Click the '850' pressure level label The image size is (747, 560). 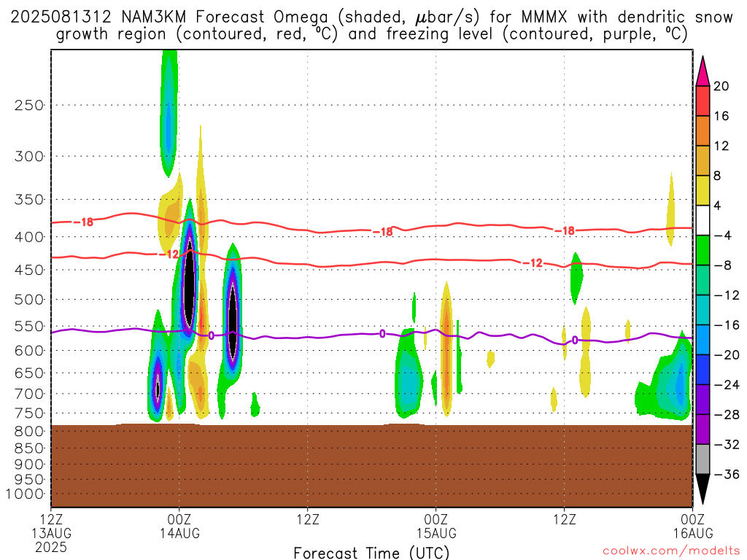[28, 448]
